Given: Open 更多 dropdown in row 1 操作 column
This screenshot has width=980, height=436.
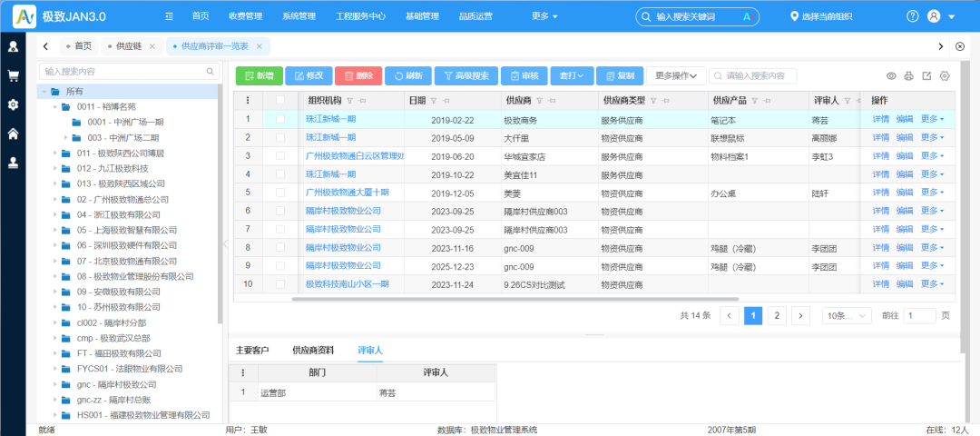Looking at the screenshot, I should 932,119.
